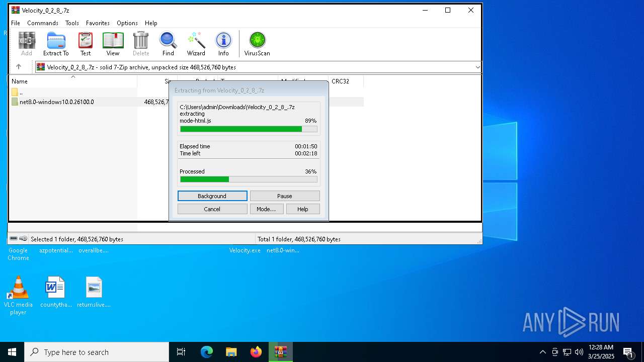Viewport: 644px width, 362px height.
Task: Click Help in extraction dialog
Action: 303,209
